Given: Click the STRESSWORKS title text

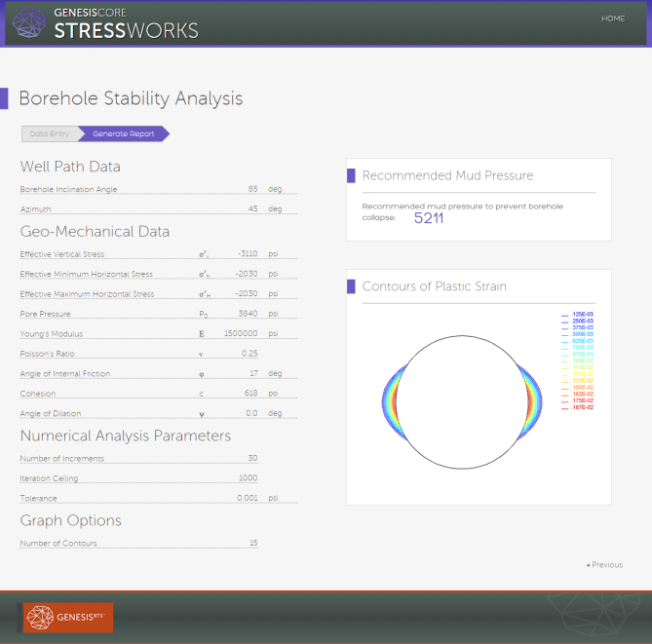Looking at the screenshot, I should pyautogui.click(x=127, y=31).
